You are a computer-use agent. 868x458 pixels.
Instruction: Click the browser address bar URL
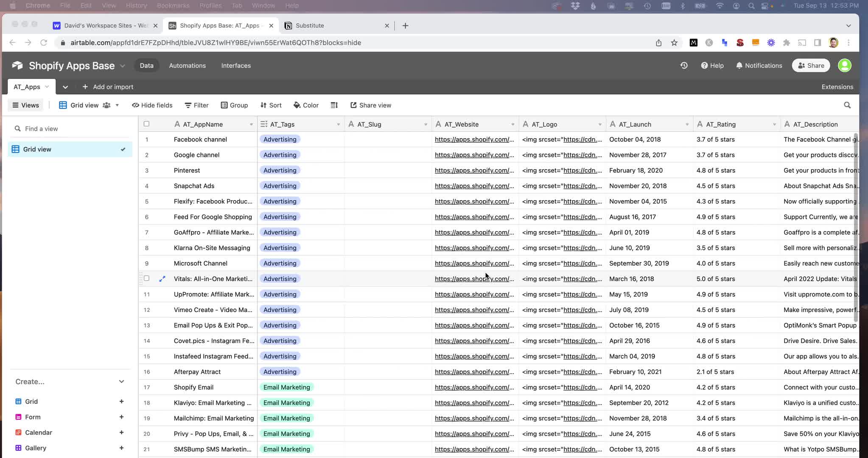(216, 42)
